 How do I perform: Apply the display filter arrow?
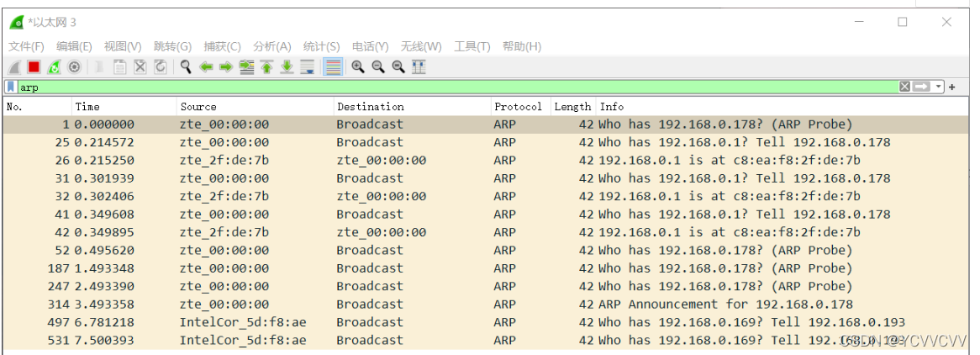click(x=922, y=87)
